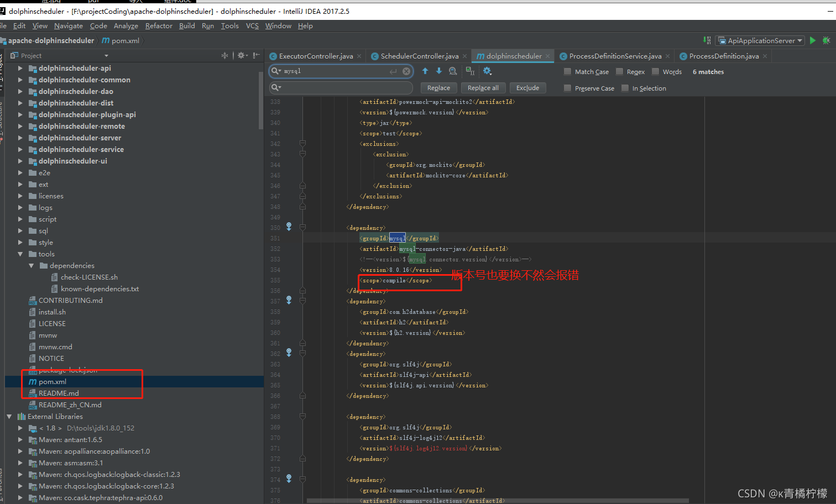Run ApiApplicationServer with green play icon
836x504 pixels.
point(813,40)
